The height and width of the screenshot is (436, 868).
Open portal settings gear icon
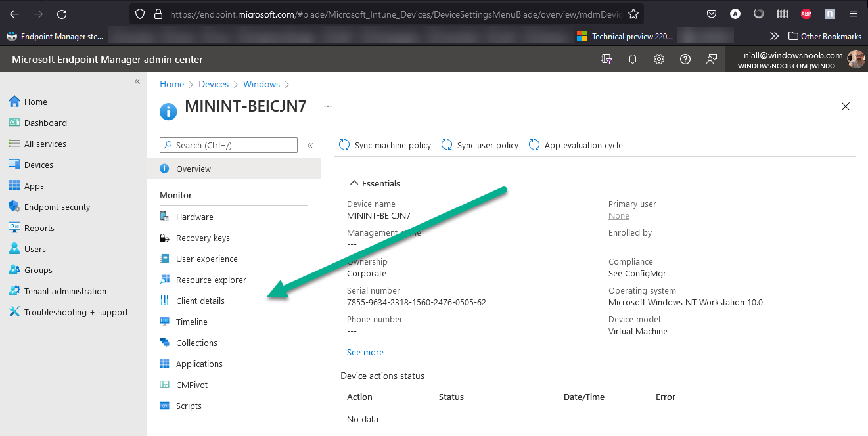coord(659,59)
